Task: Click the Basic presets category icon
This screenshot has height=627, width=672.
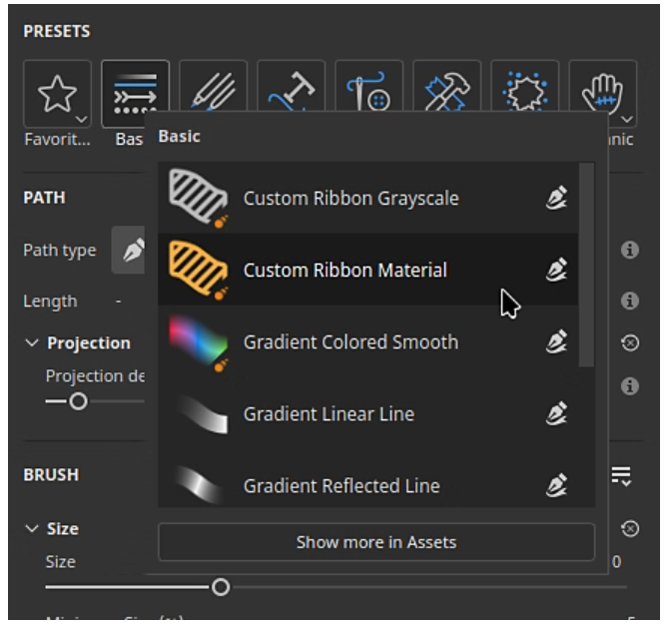Action: [135, 94]
